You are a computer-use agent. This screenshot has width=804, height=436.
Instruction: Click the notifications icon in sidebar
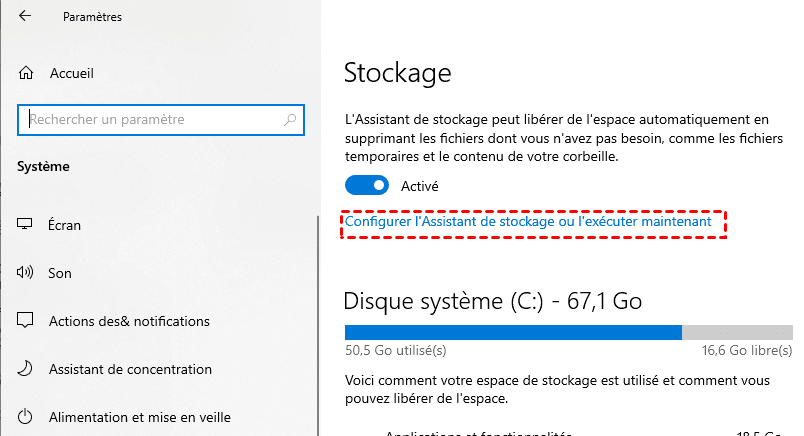[26, 321]
